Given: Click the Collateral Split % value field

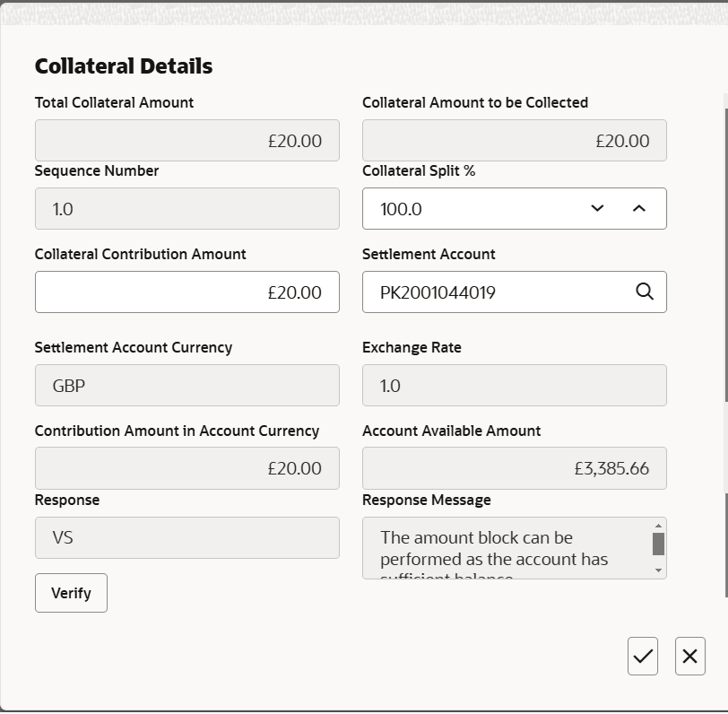Looking at the screenshot, I should coord(466,208).
